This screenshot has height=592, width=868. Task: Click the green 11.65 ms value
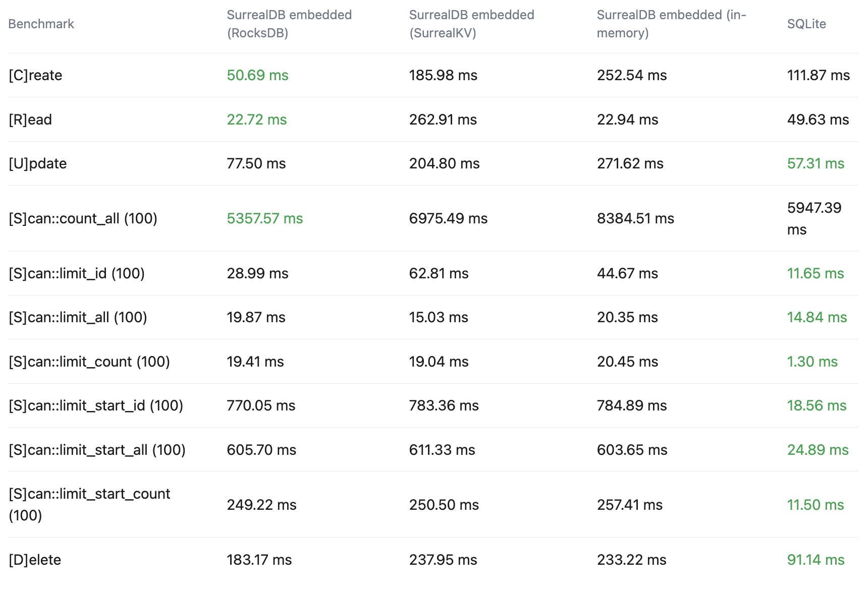pyautogui.click(x=816, y=273)
